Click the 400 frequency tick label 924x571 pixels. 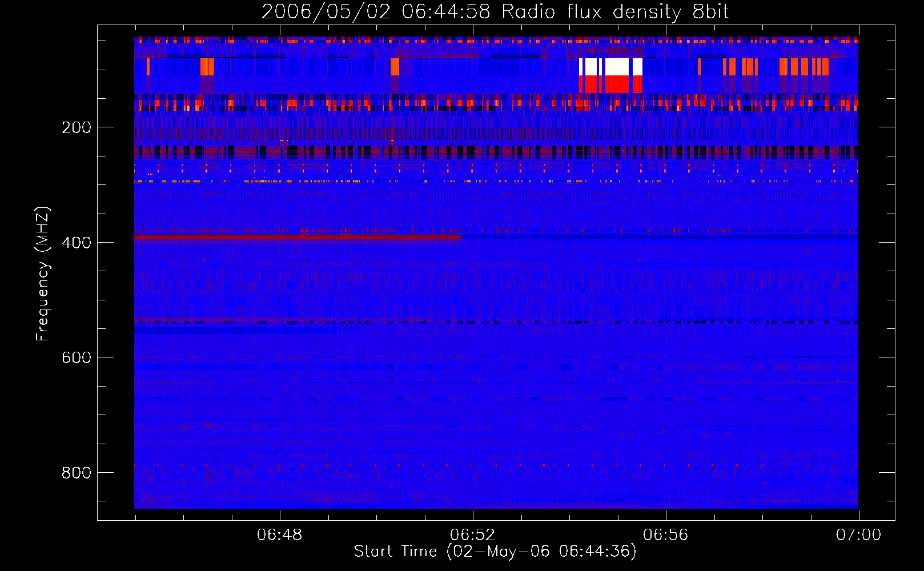pyautogui.click(x=77, y=243)
